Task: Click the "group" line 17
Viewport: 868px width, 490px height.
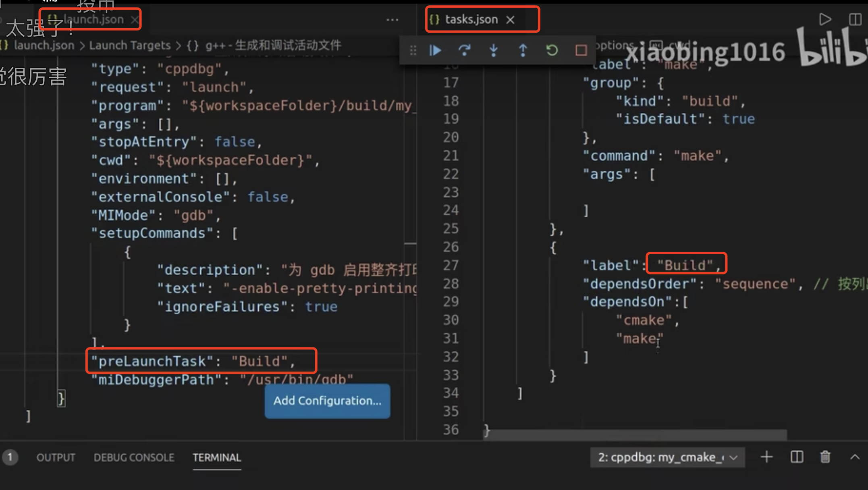Action: click(623, 83)
